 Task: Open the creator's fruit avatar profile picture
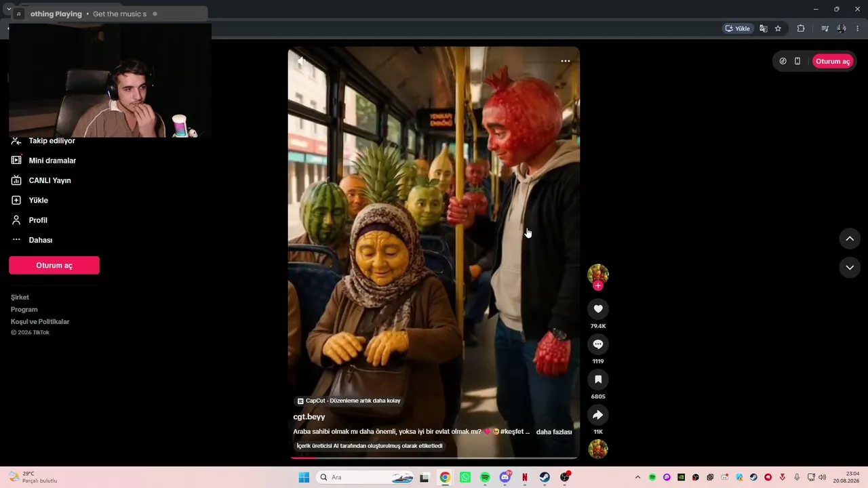pos(598,274)
